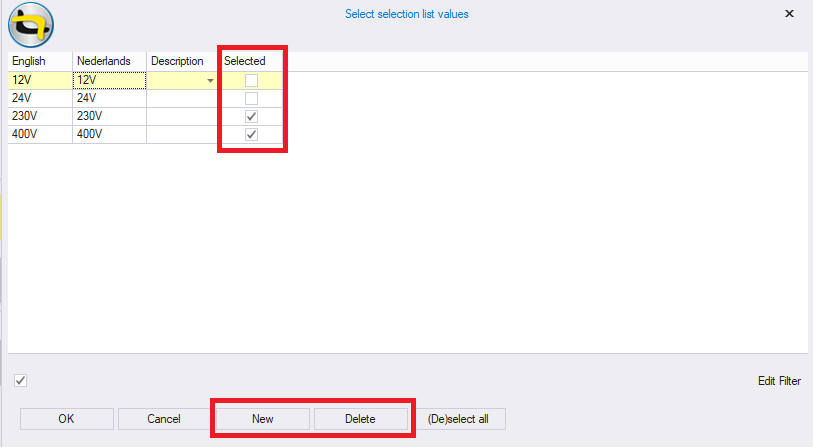Select the English cell 230V
The image size is (813, 448).
point(40,116)
